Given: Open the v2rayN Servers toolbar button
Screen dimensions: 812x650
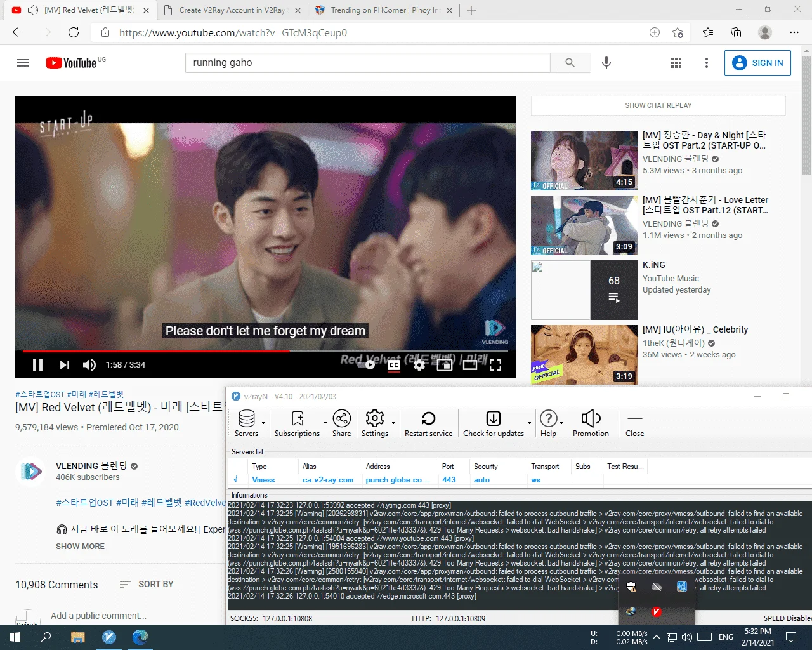Looking at the screenshot, I should coord(247,423).
